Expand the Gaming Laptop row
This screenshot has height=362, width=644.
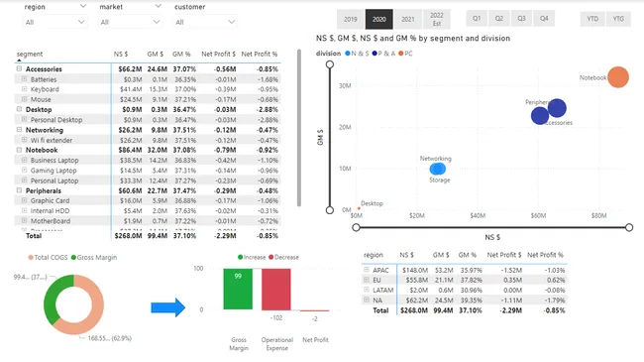(x=24, y=170)
